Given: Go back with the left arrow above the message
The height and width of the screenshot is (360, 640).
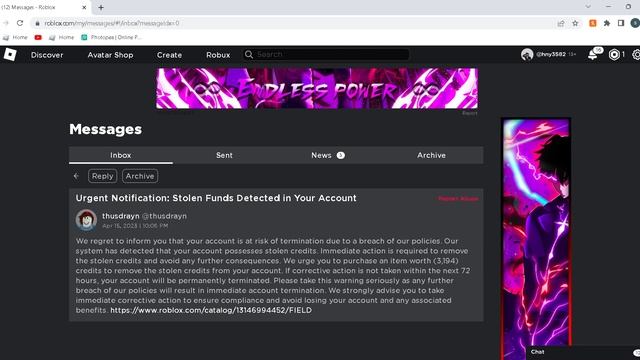Looking at the screenshot, I should point(76,176).
